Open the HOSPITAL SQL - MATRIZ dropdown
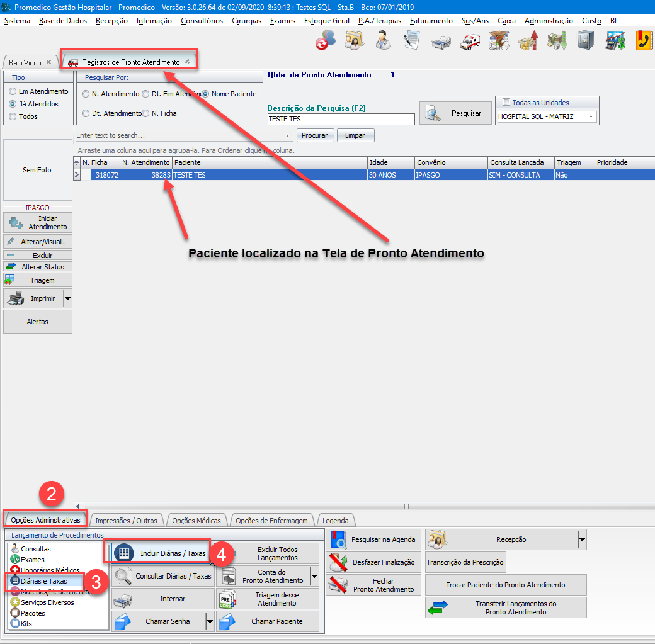Viewport: 655px width, 644px height. (x=591, y=116)
